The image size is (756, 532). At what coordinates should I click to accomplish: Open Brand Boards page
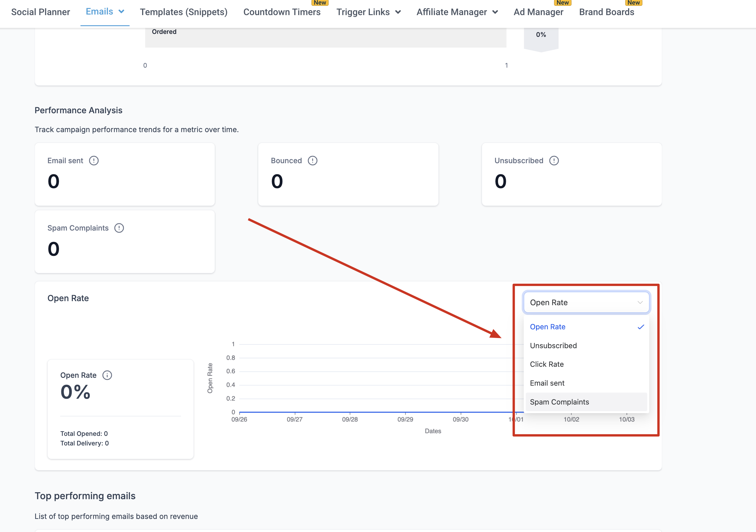tap(606, 12)
